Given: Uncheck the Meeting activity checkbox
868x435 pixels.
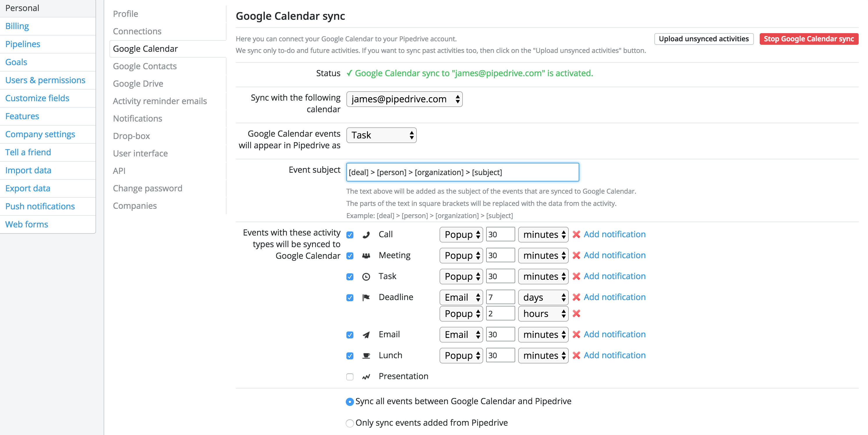Looking at the screenshot, I should coord(350,256).
